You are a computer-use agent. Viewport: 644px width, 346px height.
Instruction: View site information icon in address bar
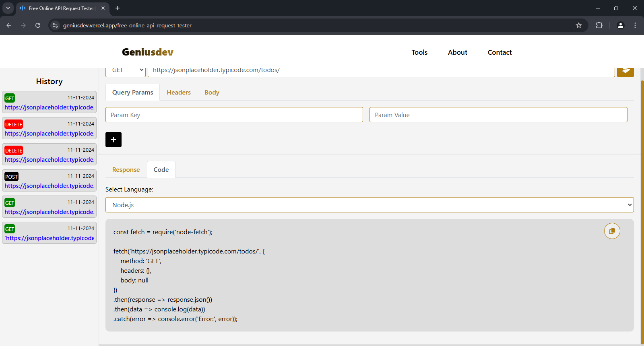tap(56, 25)
